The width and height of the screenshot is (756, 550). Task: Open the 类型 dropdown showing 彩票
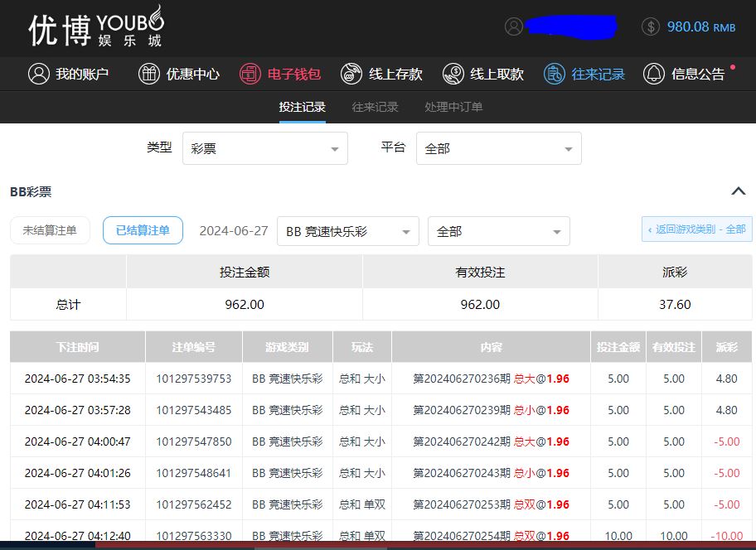(264, 149)
